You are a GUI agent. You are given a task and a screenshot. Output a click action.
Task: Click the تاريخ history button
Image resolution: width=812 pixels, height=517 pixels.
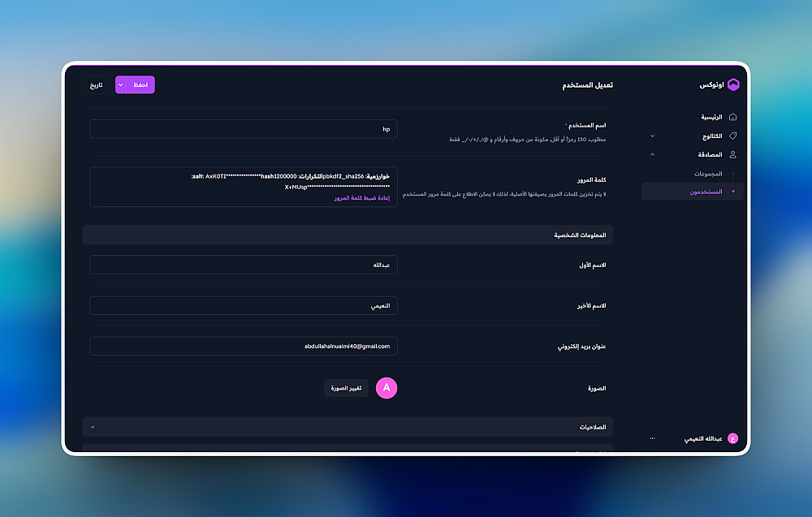(97, 85)
